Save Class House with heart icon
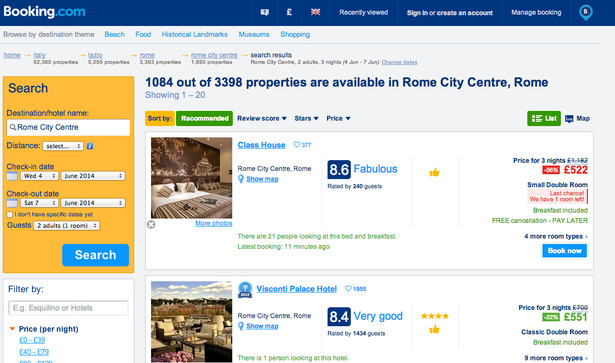615x363 pixels. point(297,145)
